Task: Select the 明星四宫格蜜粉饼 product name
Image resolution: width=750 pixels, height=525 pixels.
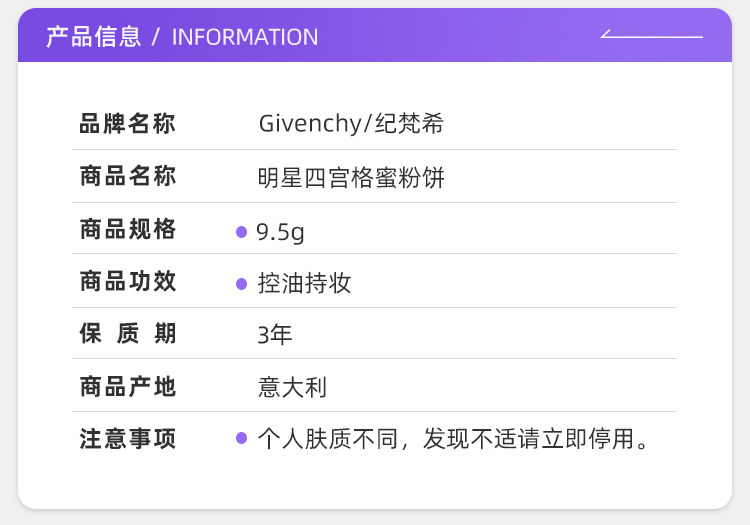Action: pos(351,178)
